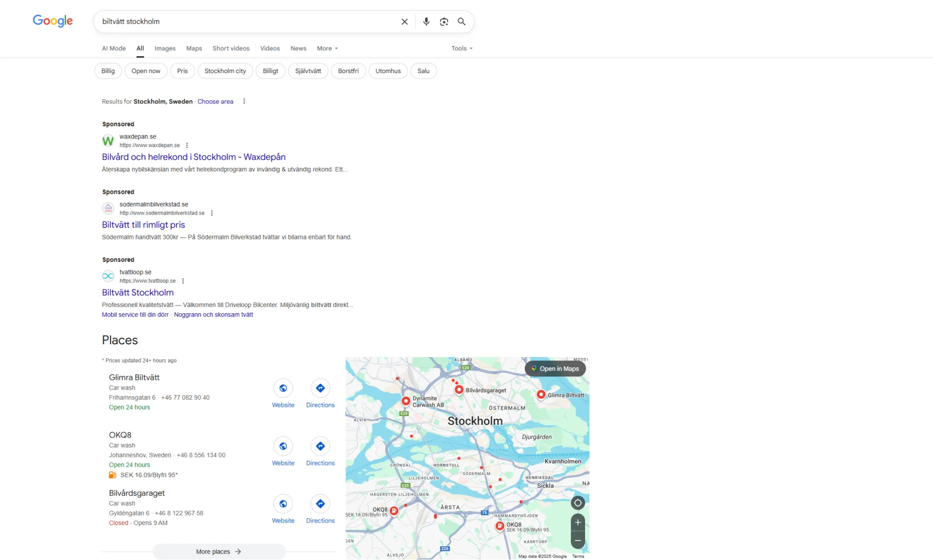Screen dimensions: 933x560
Task: Click Dynamite Carwash AB map pin
Action: [x=406, y=401]
